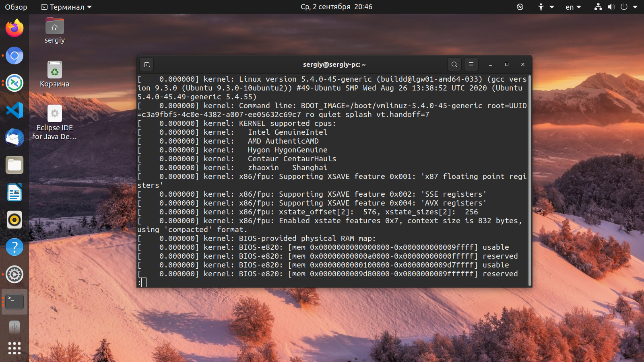Image resolution: width=644 pixels, height=362 pixels.
Task: Close the terminal window
Action: [x=523, y=64]
